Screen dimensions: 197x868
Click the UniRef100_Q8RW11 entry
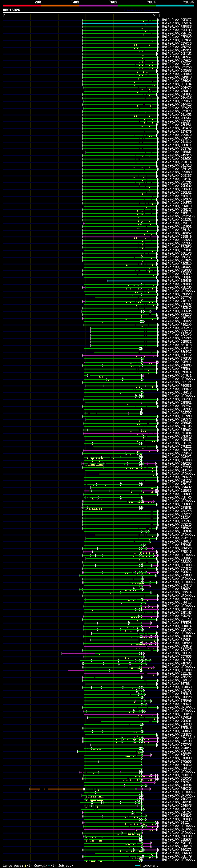[x=177, y=91]
